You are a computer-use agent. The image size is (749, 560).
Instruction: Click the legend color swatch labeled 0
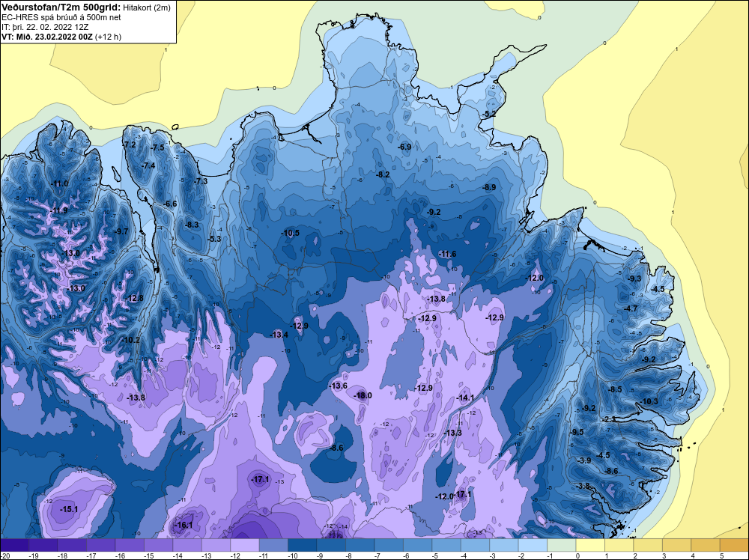(x=590, y=545)
